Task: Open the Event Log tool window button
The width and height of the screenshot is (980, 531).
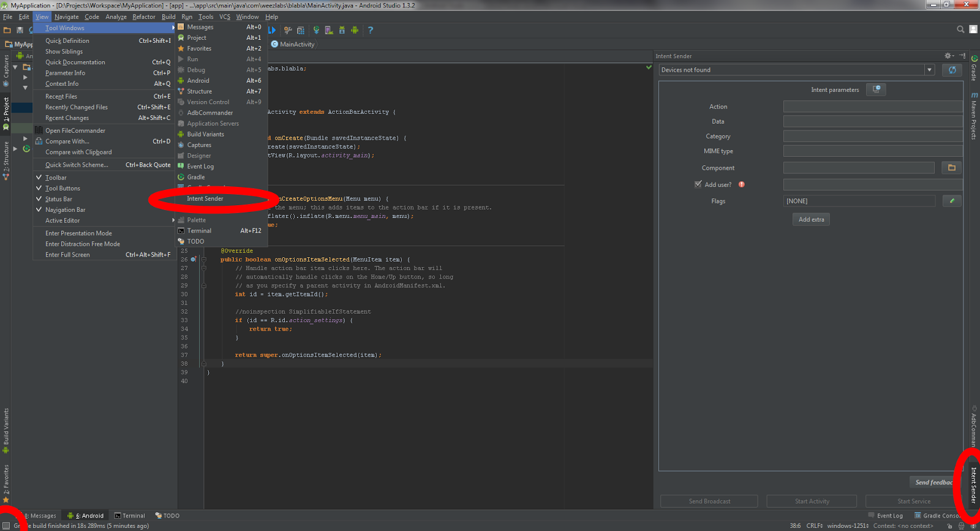Action: click(886, 516)
